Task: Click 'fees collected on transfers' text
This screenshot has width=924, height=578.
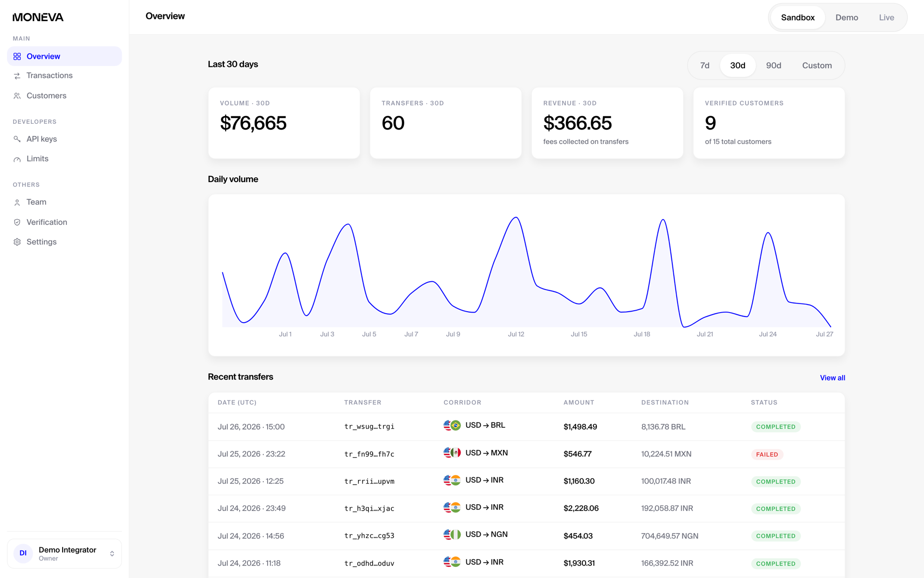Action: pos(586,142)
